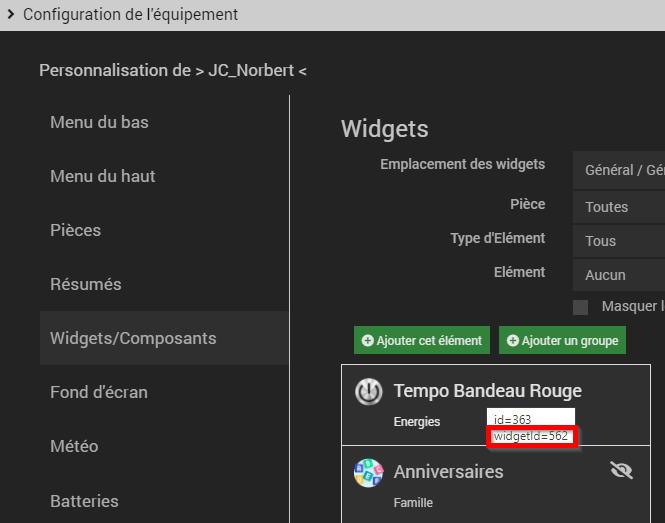Open the Pièce dropdown showing Toutes
The image size is (665, 523).
(620, 207)
